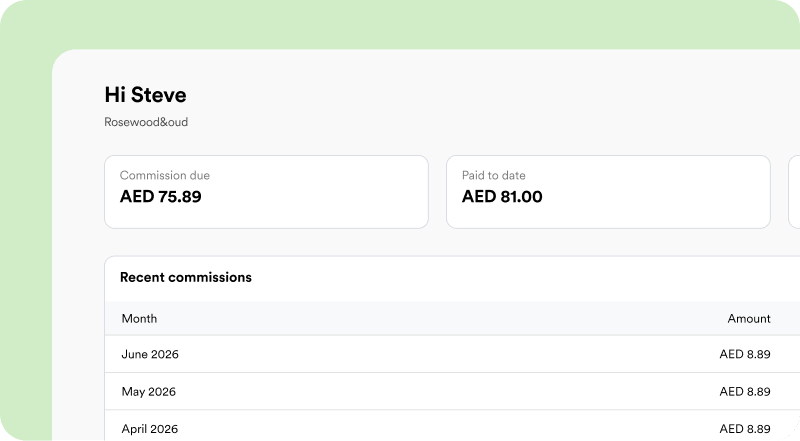
Task: Click the Paid to date label
Action: [493, 176]
